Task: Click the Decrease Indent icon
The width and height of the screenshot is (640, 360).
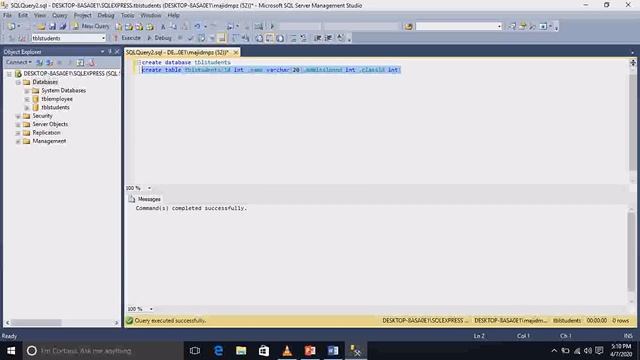Action: point(318,38)
